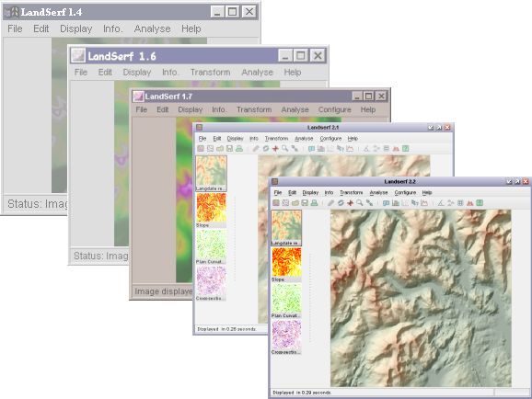Open the Configure menu in Landserf 2.2
This screenshot has height=399, width=532.
[x=405, y=192]
